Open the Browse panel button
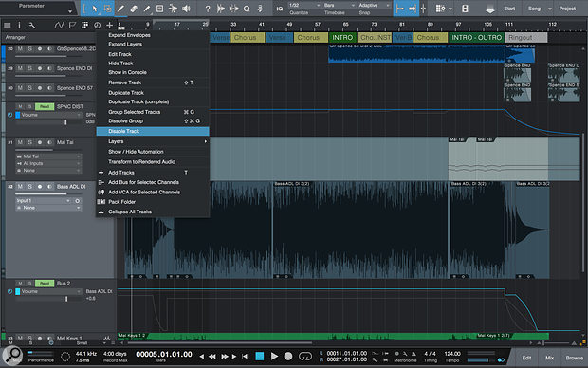This screenshot has height=368, width=588. pyautogui.click(x=574, y=358)
